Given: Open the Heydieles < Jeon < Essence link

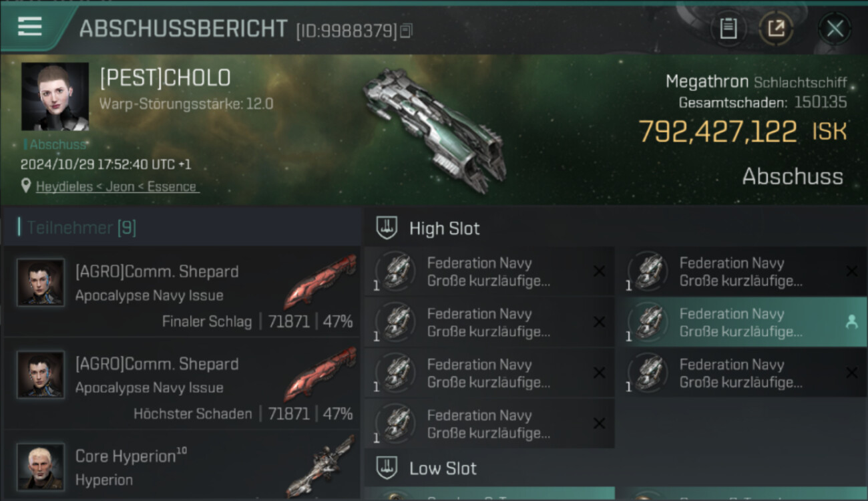Looking at the screenshot, I should 117,187.
